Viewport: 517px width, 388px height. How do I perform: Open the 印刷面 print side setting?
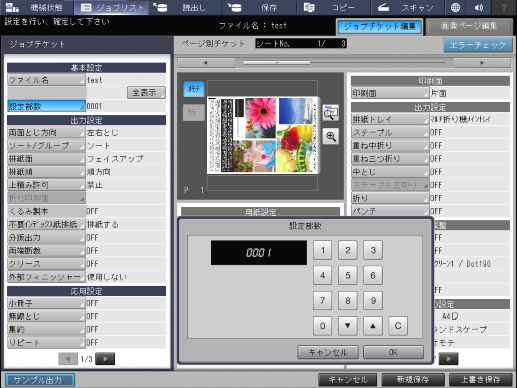point(390,93)
